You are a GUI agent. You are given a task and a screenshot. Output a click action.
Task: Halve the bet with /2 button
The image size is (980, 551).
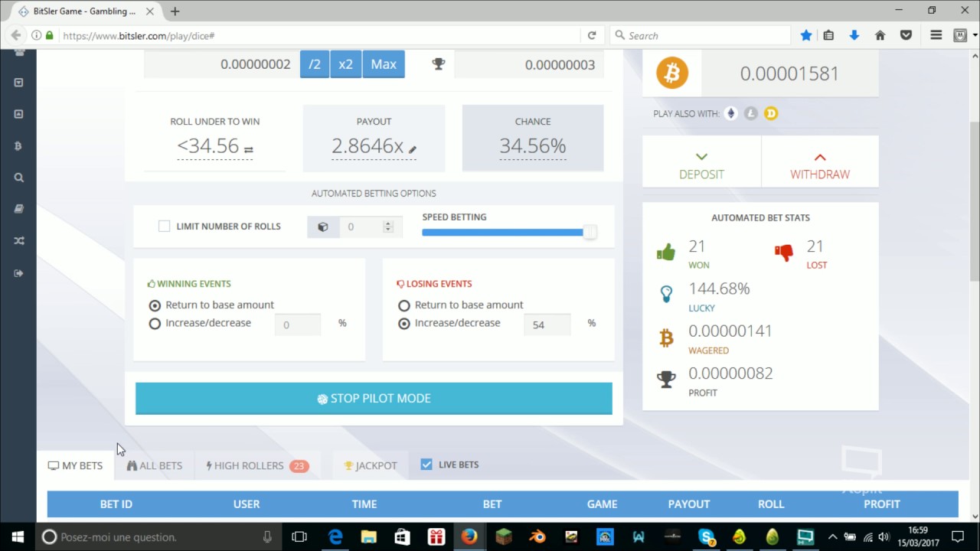click(x=315, y=64)
